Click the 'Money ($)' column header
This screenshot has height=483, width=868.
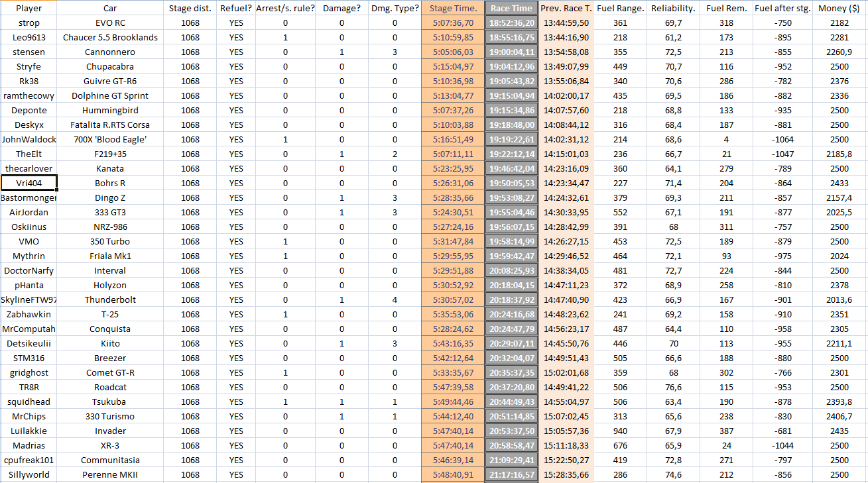click(839, 9)
